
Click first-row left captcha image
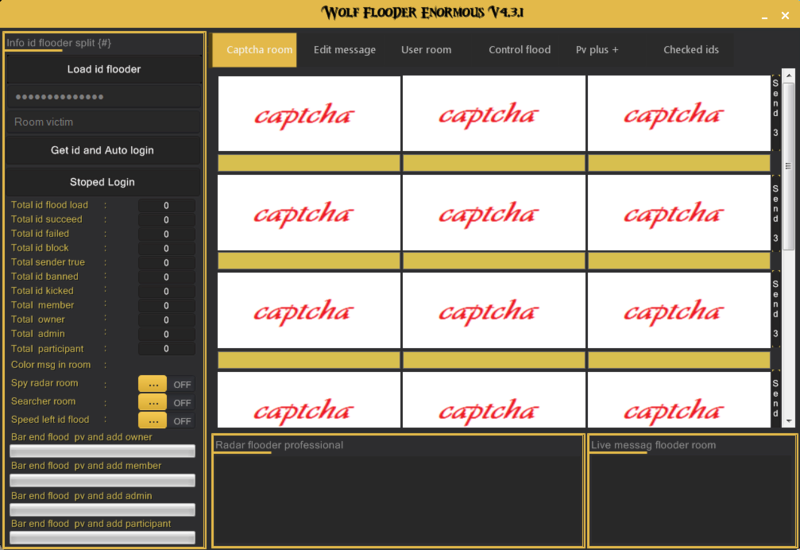click(x=309, y=113)
